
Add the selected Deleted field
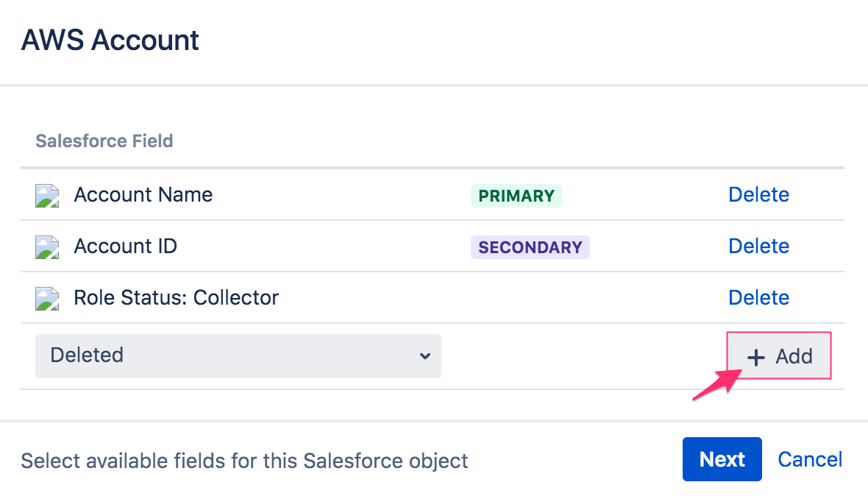(x=779, y=356)
